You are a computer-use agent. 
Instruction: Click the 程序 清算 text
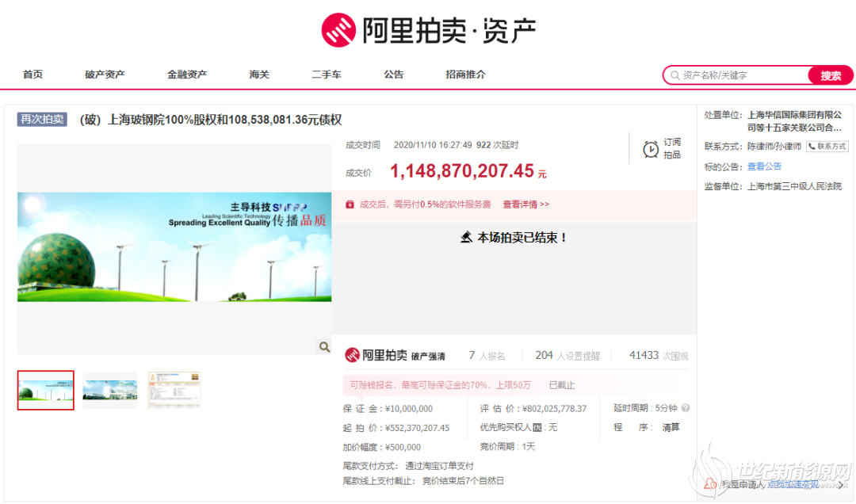coord(647,428)
